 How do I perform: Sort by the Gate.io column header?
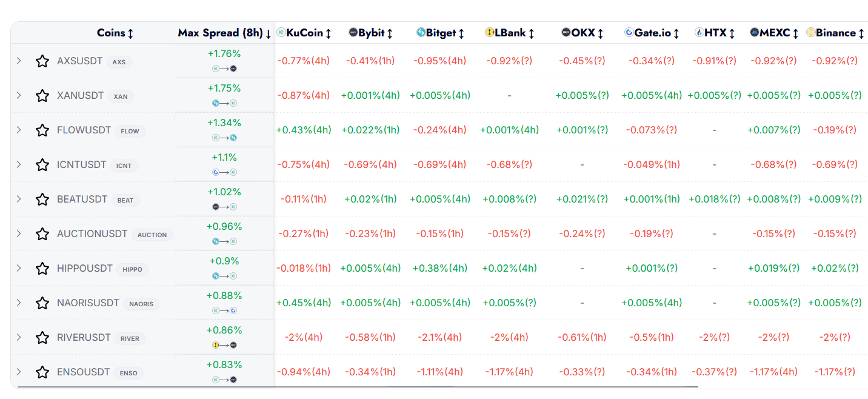652,33
